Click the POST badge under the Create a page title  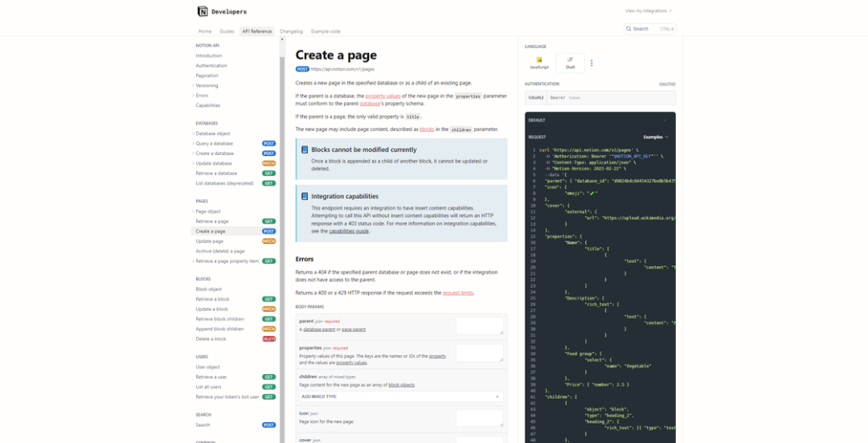(x=302, y=69)
